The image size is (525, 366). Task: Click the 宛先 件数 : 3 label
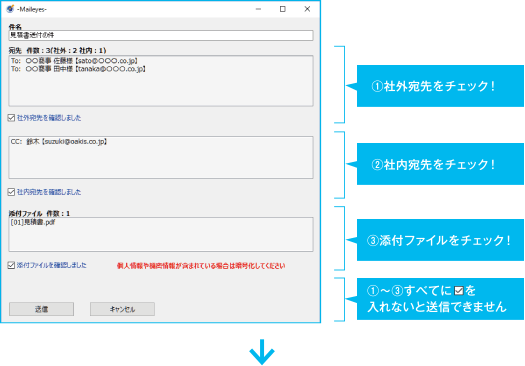coord(57,51)
